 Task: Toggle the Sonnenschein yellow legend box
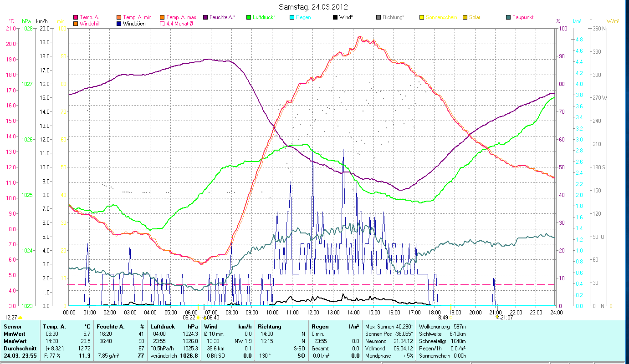pyautogui.click(x=422, y=17)
